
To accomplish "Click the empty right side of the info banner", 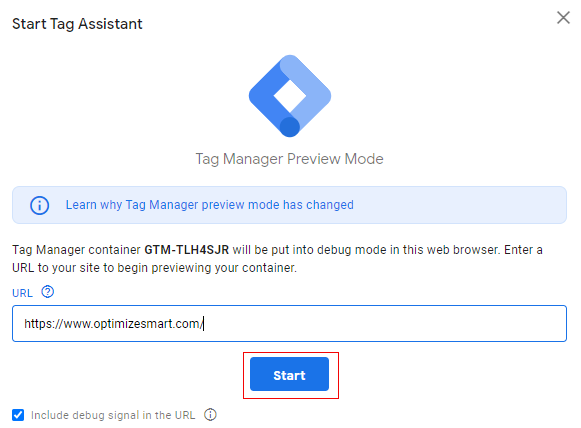I will coord(459,205).
